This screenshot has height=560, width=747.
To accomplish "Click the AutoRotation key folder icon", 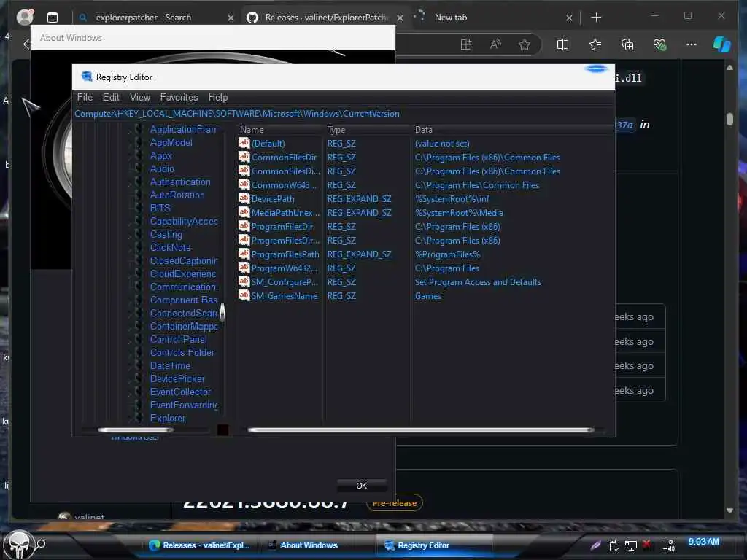I will (138, 195).
